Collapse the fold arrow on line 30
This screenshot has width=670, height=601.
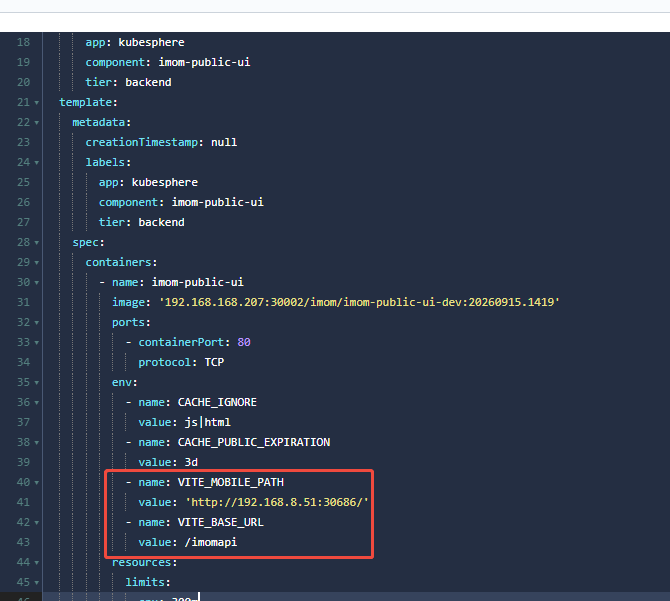(37, 283)
